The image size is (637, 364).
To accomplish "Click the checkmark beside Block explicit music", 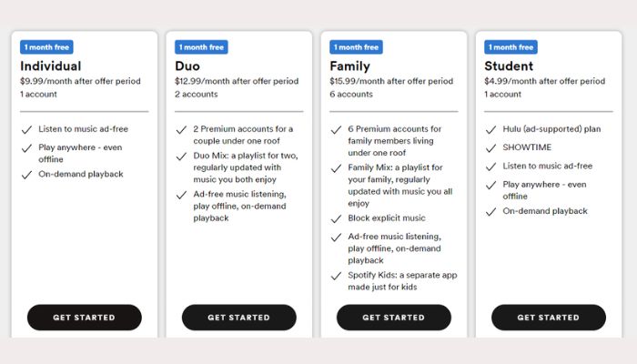I will click(x=336, y=218).
